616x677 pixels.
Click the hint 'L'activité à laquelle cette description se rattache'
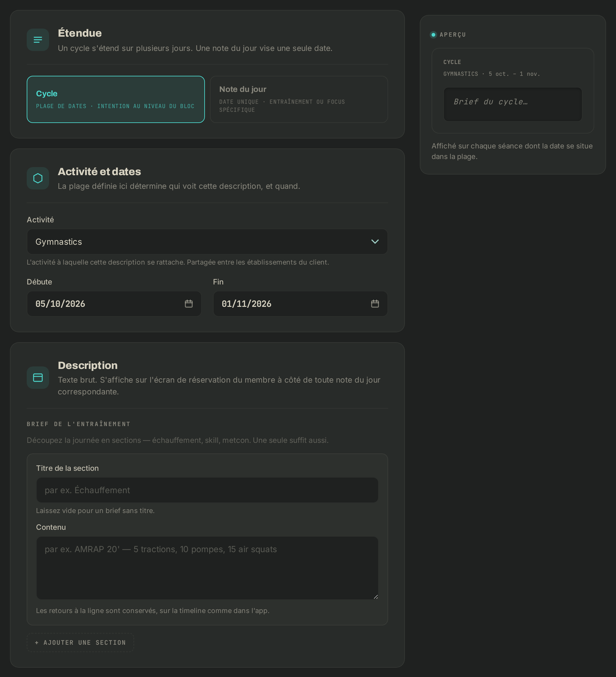tap(106, 262)
